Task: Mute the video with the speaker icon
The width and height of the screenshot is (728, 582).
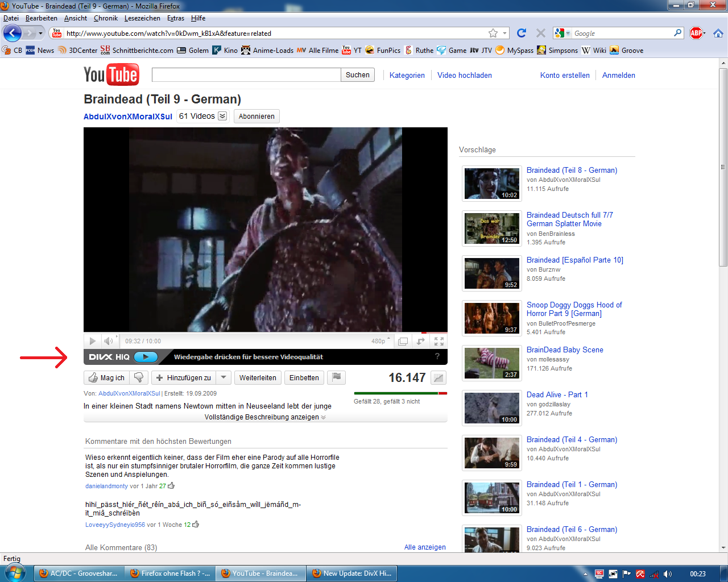Action: [x=109, y=341]
